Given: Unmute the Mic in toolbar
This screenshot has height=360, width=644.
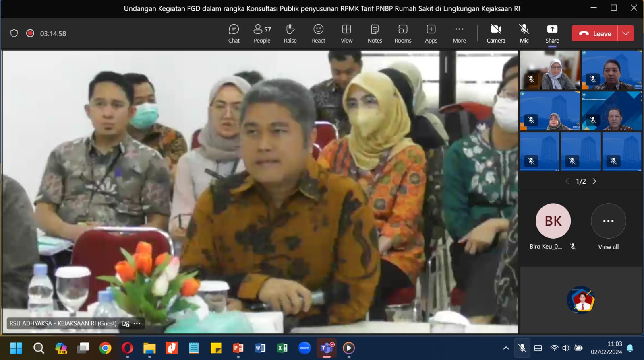Looking at the screenshot, I should pyautogui.click(x=524, y=34).
